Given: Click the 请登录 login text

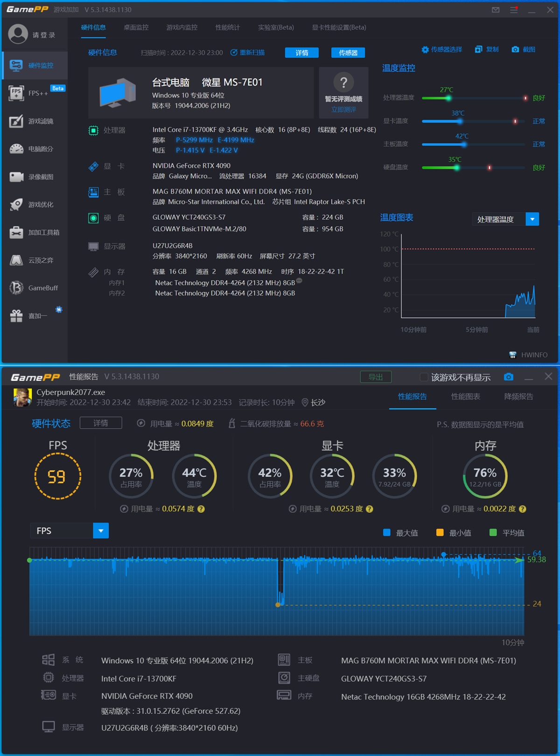Looking at the screenshot, I should [44, 35].
